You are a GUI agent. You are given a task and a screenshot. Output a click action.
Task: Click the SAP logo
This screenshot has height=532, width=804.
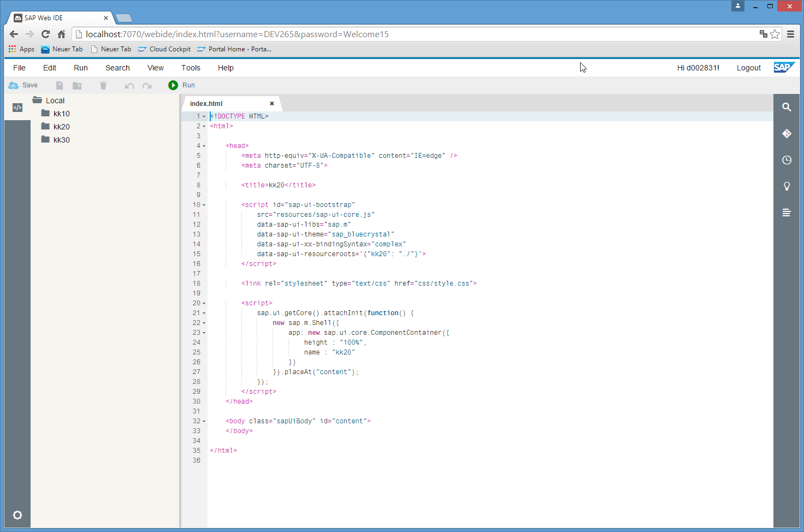[784, 67]
